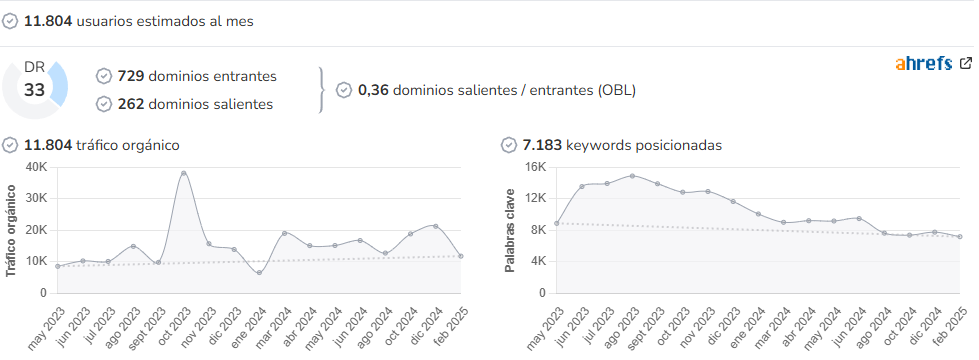979x360 pixels.
Task: Click '0,36 dominios salientes / entrantes (OBL)' text
Action: point(497,90)
